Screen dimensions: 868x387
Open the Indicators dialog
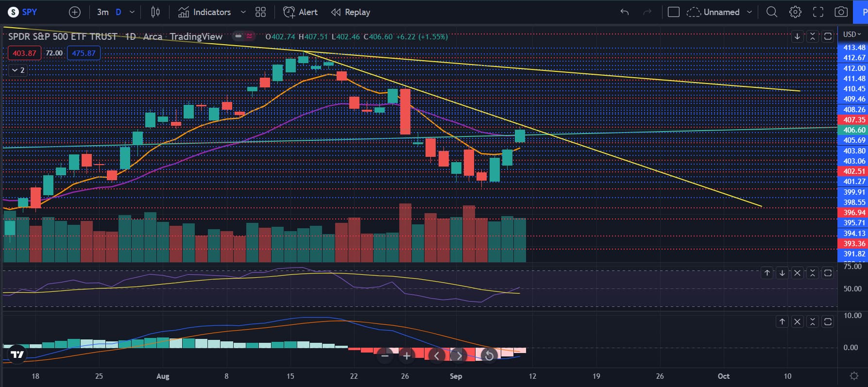click(x=204, y=12)
